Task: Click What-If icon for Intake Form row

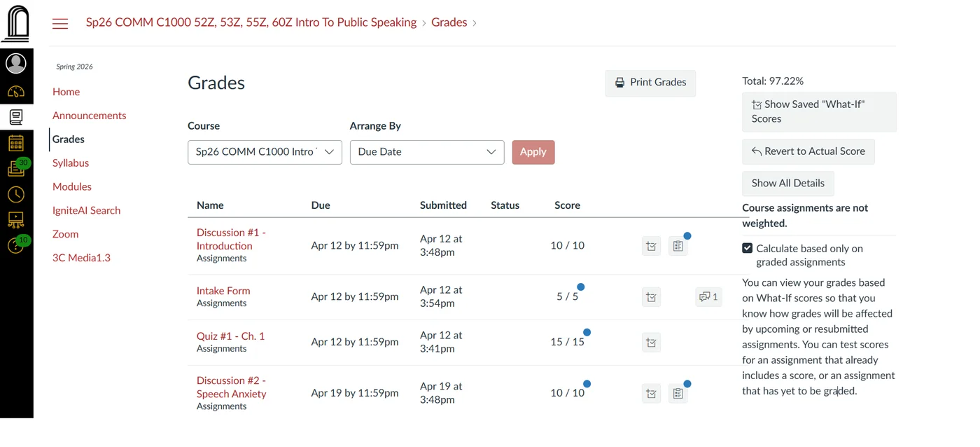Action: click(651, 297)
